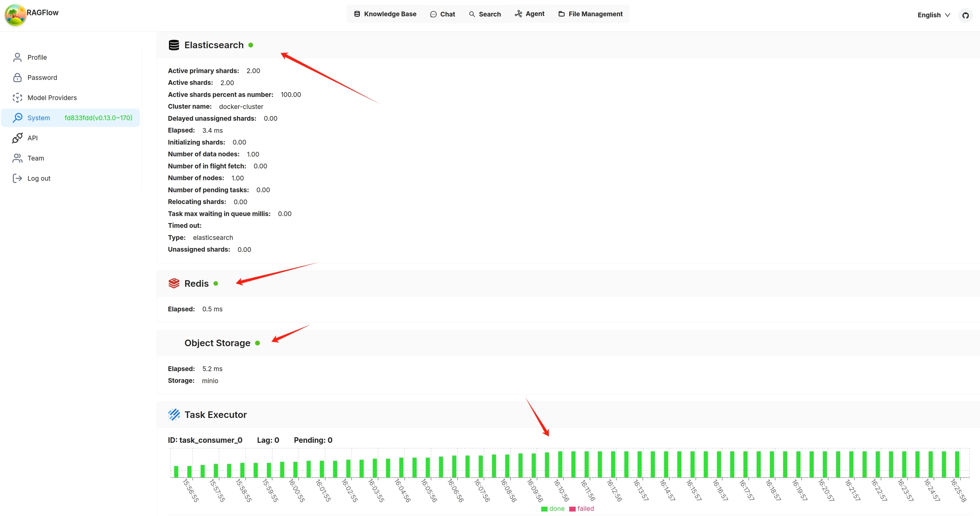Click the System monitor icon
Viewport: 980px width, 516px height.
17,118
